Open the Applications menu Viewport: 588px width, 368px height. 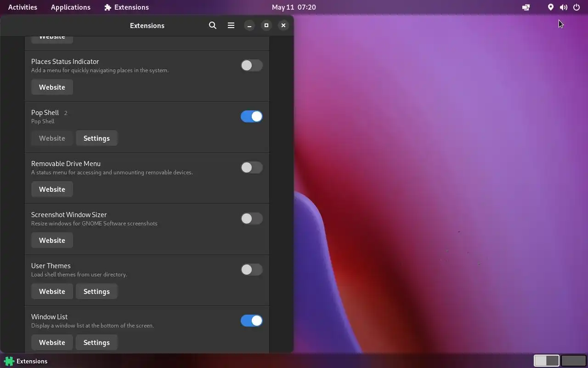coord(70,7)
